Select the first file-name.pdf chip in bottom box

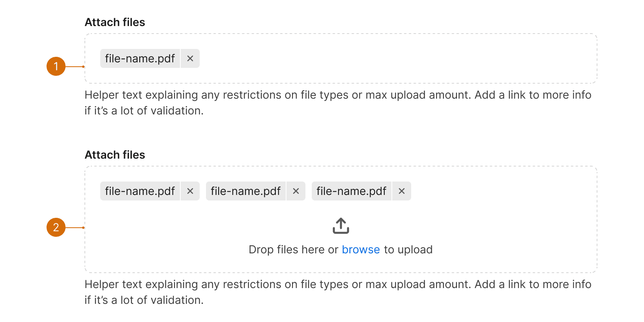[x=140, y=191]
